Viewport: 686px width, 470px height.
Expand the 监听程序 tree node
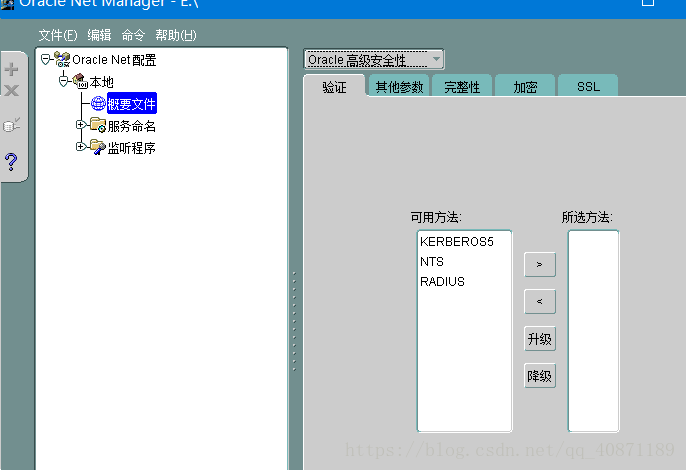pos(80,147)
